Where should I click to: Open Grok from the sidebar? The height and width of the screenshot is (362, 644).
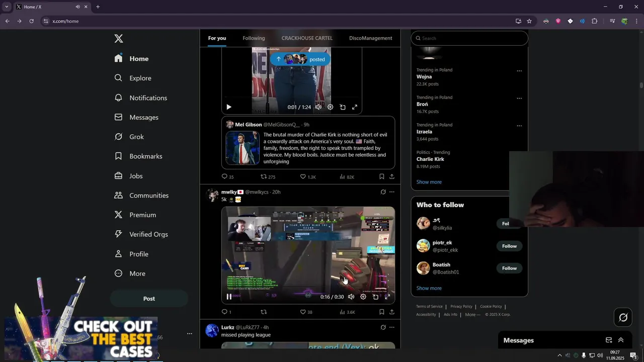click(x=129, y=137)
